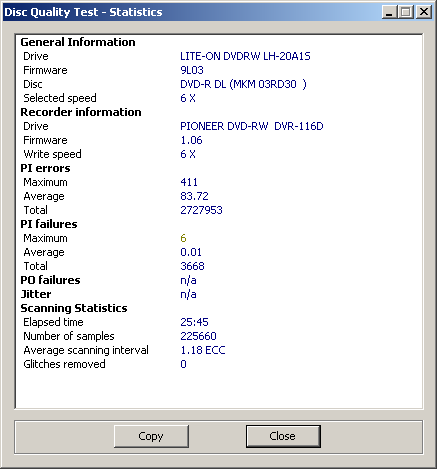437x469 pixels.
Task: Close window via title bar X
Action: point(424,12)
